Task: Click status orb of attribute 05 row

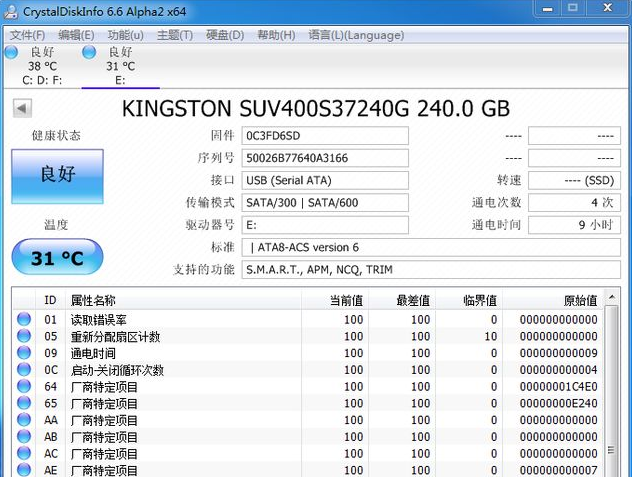Action: (x=24, y=336)
